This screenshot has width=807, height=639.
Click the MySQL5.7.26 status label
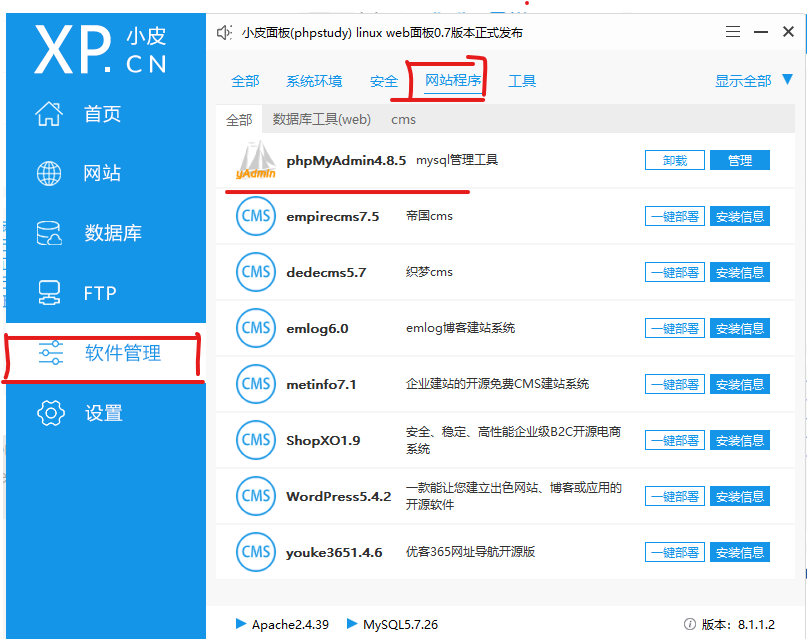tap(400, 624)
